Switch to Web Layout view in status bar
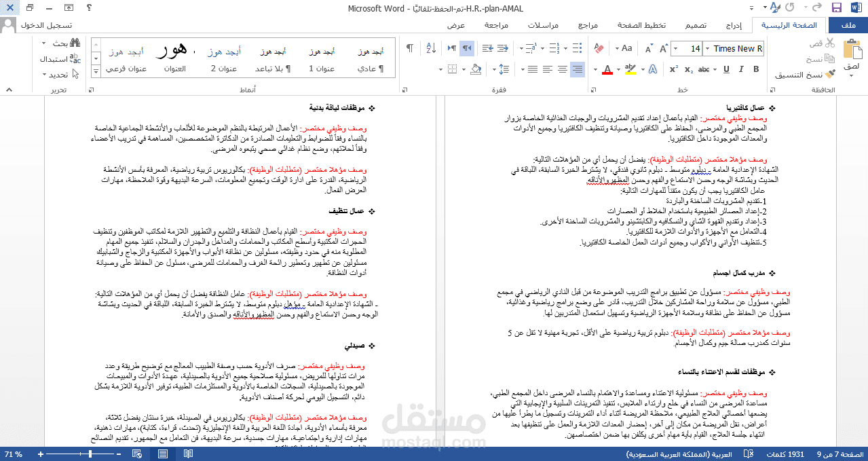 [x=136, y=454]
